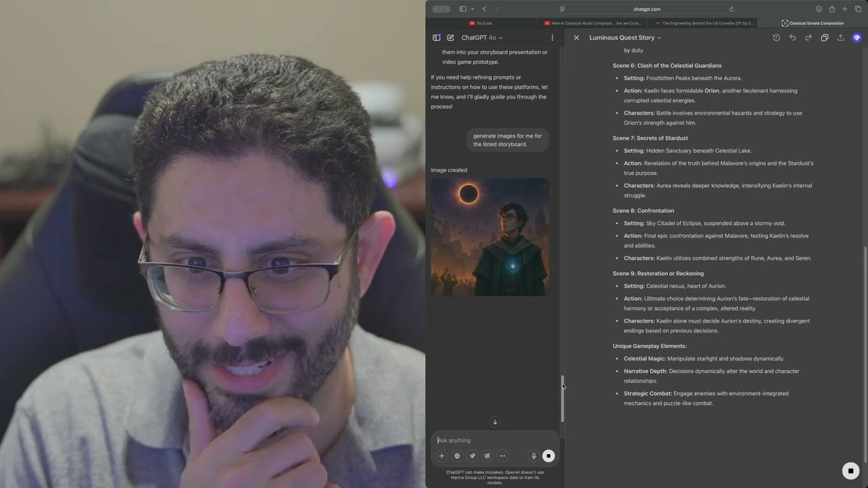Click the Hidden Sanctuary beneath Celestial Lake line
The height and width of the screenshot is (488, 868).
688,150
